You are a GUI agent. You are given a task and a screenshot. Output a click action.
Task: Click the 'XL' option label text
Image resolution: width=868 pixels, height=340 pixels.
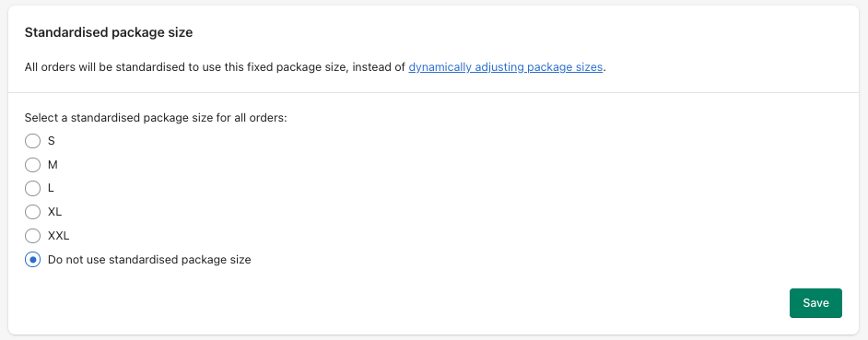pyautogui.click(x=54, y=212)
